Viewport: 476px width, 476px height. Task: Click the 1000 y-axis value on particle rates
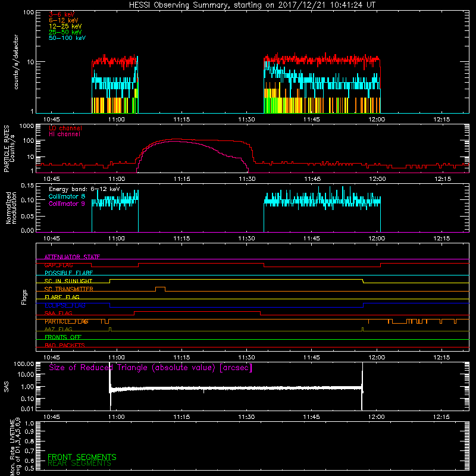pyautogui.click(x=26, y=126)
